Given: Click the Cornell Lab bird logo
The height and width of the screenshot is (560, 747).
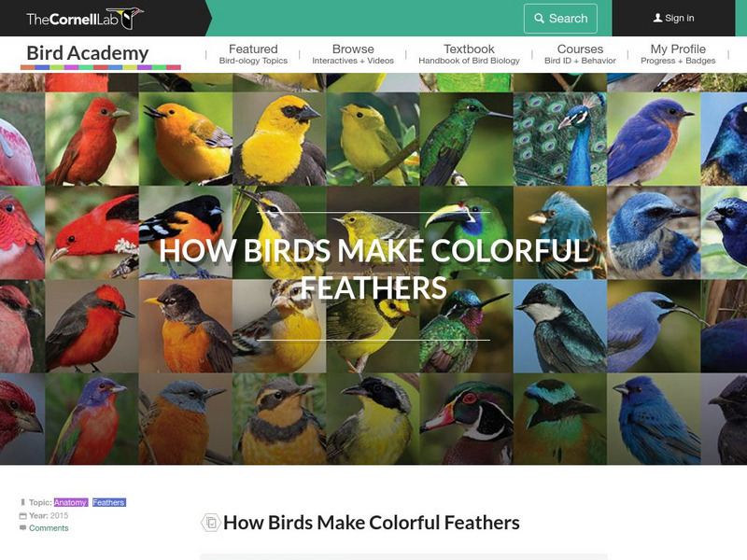Looking at the screenshot, I should point(131,18).
